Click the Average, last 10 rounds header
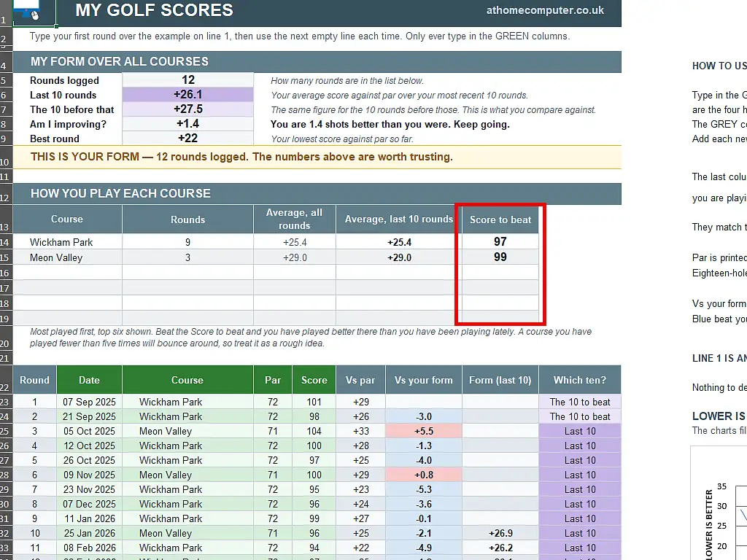The image size is (747, 560). point(399,219)
